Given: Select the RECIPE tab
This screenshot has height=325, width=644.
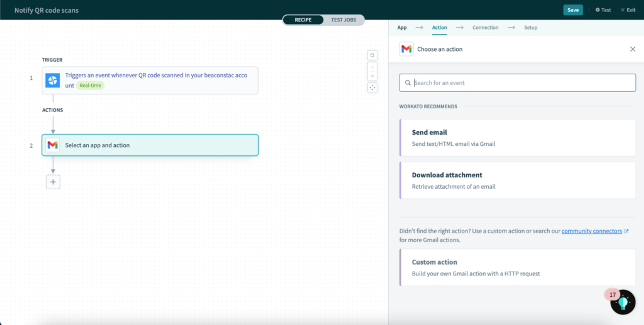Looking at the screenshot, I should pyautogui.click(x=303, y=20).
